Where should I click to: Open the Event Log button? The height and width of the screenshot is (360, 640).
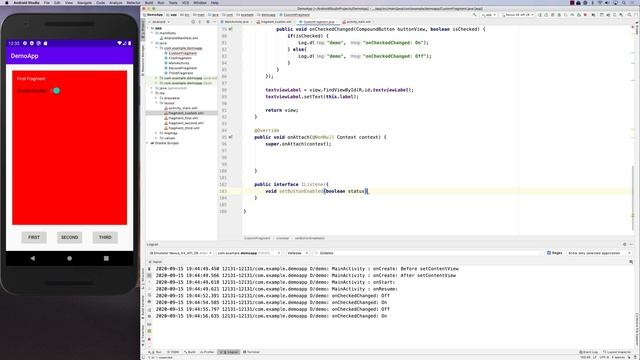click(588, 352)
